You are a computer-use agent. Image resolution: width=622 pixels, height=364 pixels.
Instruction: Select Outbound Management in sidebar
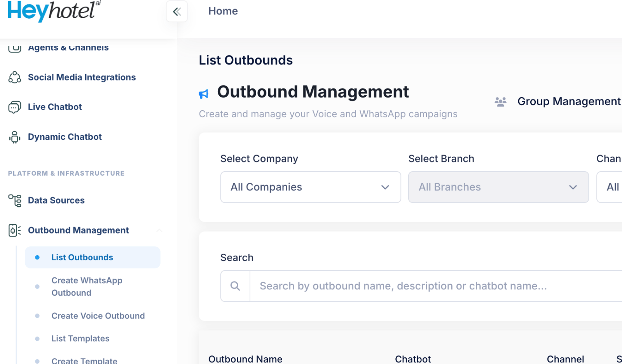pyautogui.click(x=78, y=230)
